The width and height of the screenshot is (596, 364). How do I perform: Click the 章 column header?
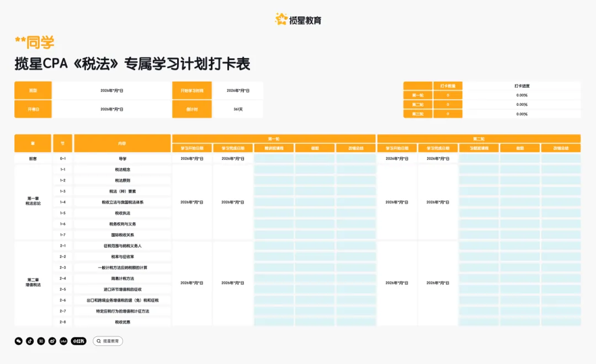click(x=33, y=143)
